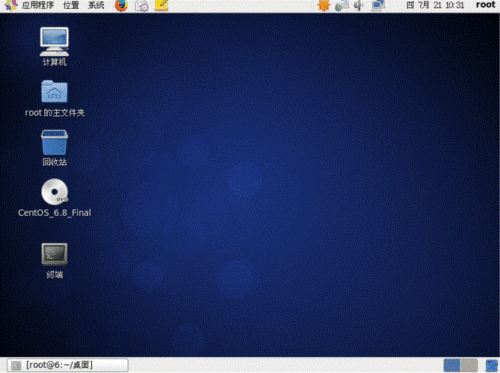The image size is (500, 373).
Task: Switch to the first (blue) workspace
Action: click(x=452, y=365)
